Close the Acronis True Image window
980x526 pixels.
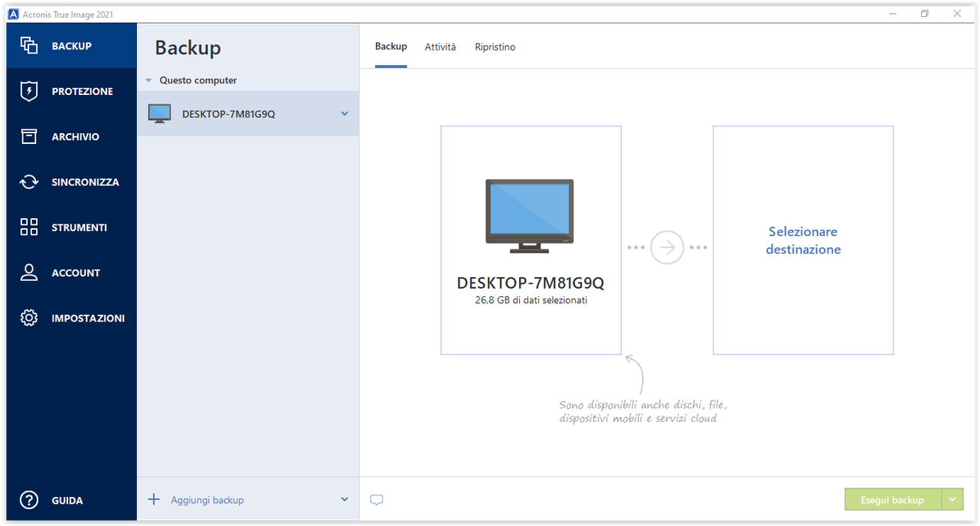957,14
